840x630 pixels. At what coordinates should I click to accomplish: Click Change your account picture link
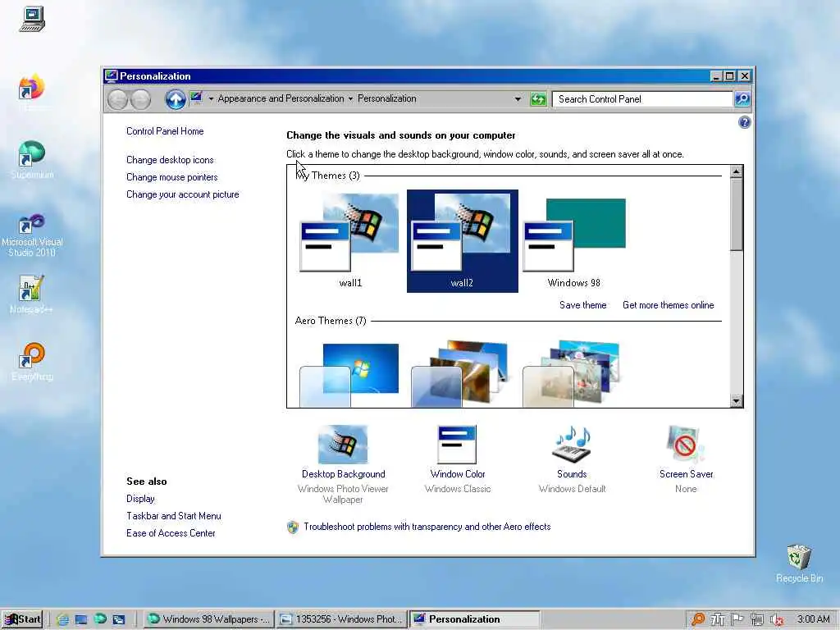click(183, 194)
